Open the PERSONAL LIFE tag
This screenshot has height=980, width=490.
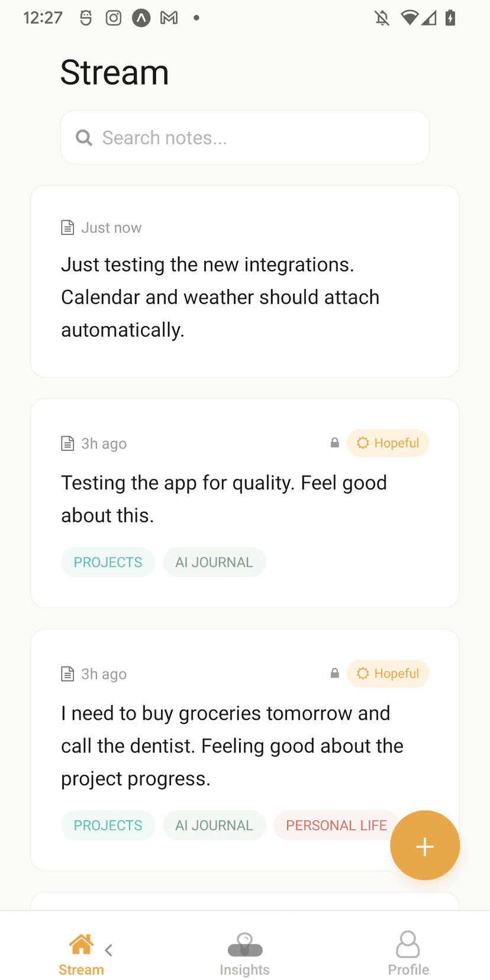[336, 825]
